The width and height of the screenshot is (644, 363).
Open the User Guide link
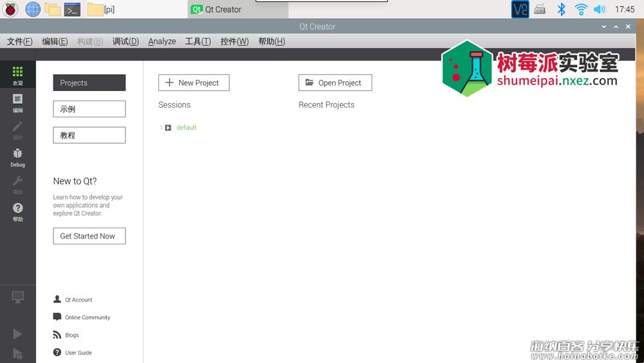click(79, 353)
